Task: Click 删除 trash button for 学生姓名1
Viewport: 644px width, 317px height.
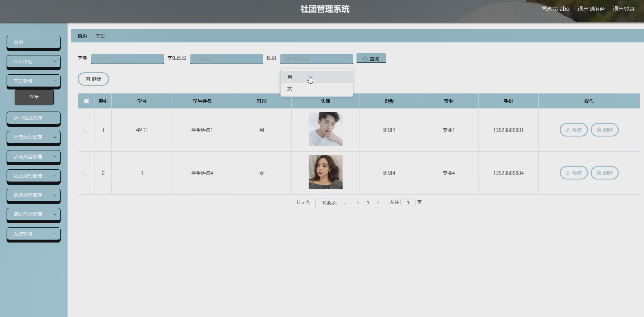Action: [x=604, y=130]
